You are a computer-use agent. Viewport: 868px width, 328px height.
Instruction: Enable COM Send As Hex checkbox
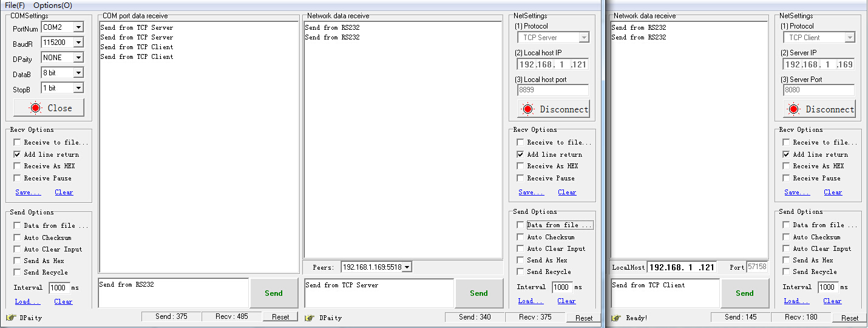[x=17, y=261]
